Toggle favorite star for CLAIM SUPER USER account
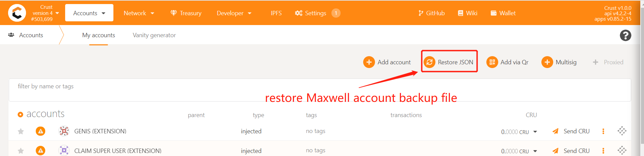This screenshot has height=156, width=644. click(21, 151)
